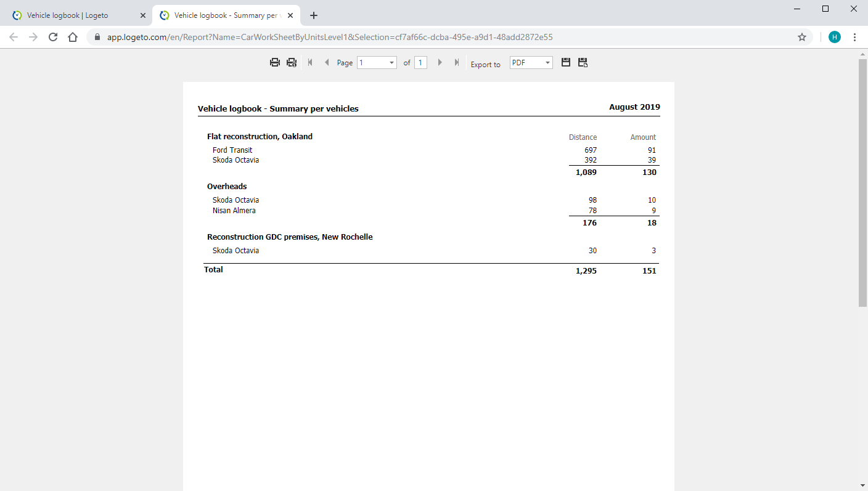Click the browser Back arrow
Image resolution: width=868 pixels, height=491 pixels.
point(14,37)
